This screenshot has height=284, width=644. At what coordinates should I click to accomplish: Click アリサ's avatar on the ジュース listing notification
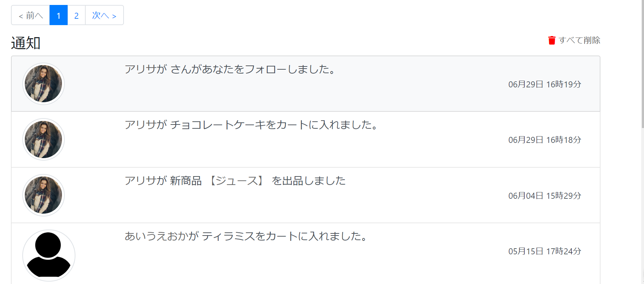(43, 195)
